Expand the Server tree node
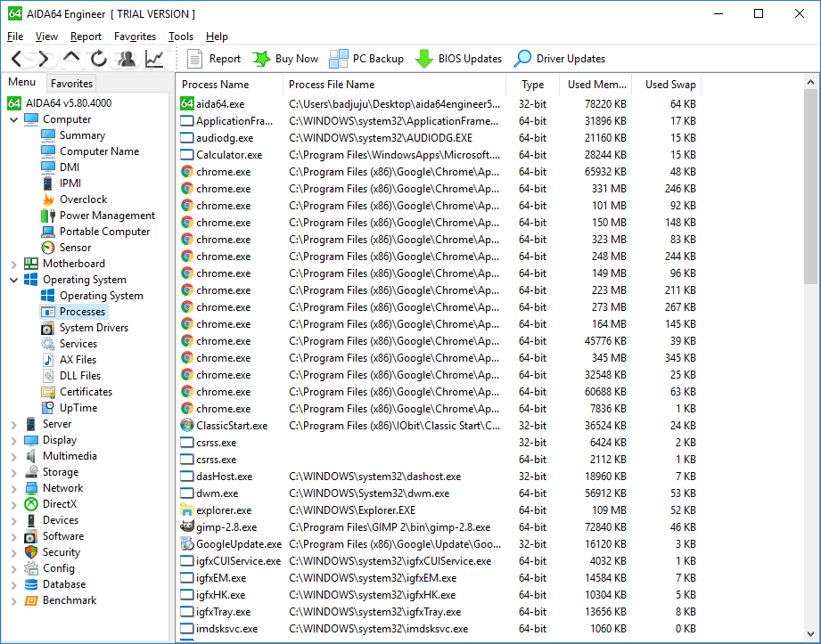The image size is (821, 644). 14,425
